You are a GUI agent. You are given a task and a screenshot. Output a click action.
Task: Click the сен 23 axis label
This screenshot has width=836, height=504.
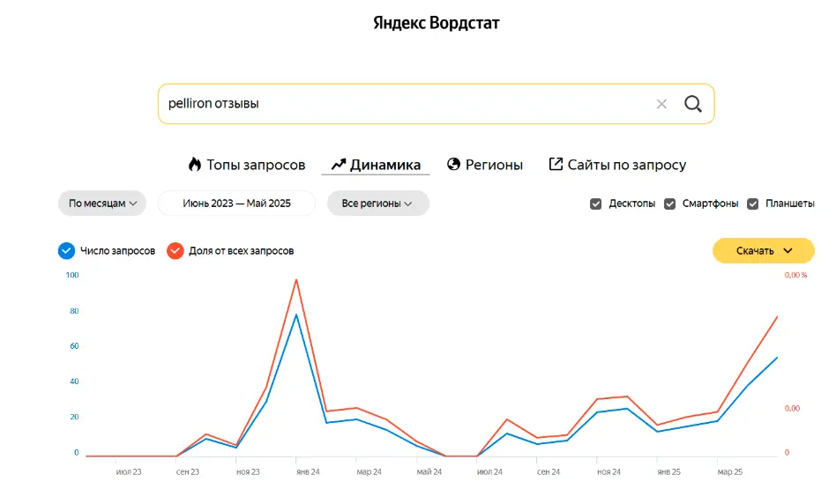[188, 471]
